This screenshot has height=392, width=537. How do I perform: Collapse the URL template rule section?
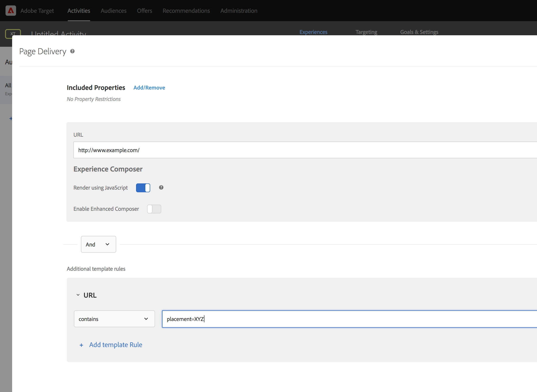click(x=78, y=295)
